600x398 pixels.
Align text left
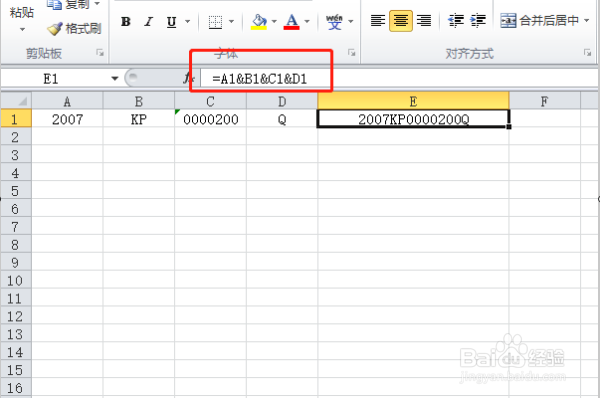point(378,21)
